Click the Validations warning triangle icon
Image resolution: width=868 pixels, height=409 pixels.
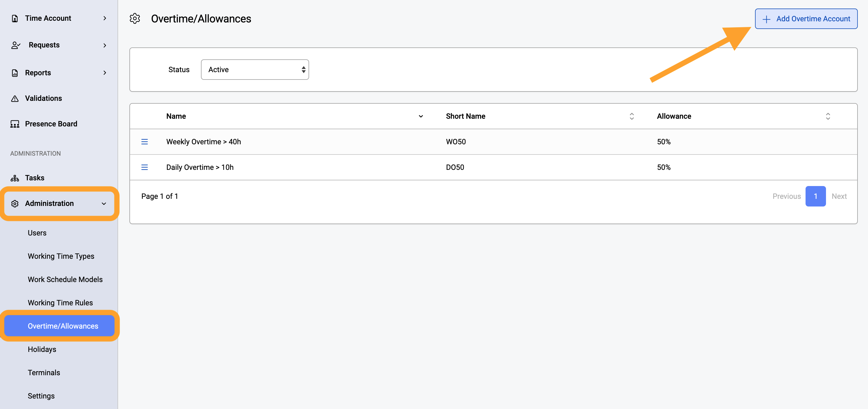(x=15, y=99)
